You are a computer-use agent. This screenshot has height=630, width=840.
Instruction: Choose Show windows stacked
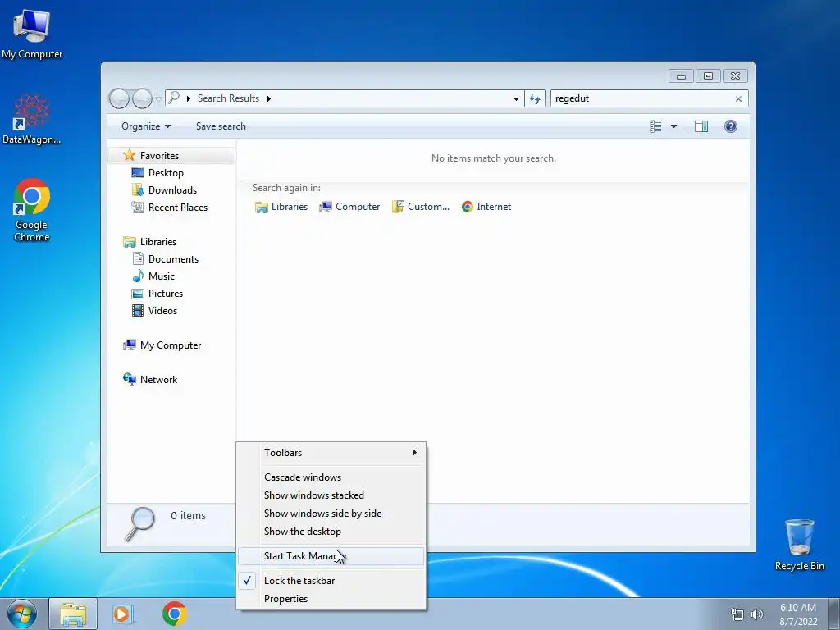pyautogui.click(x=331, y=495)
